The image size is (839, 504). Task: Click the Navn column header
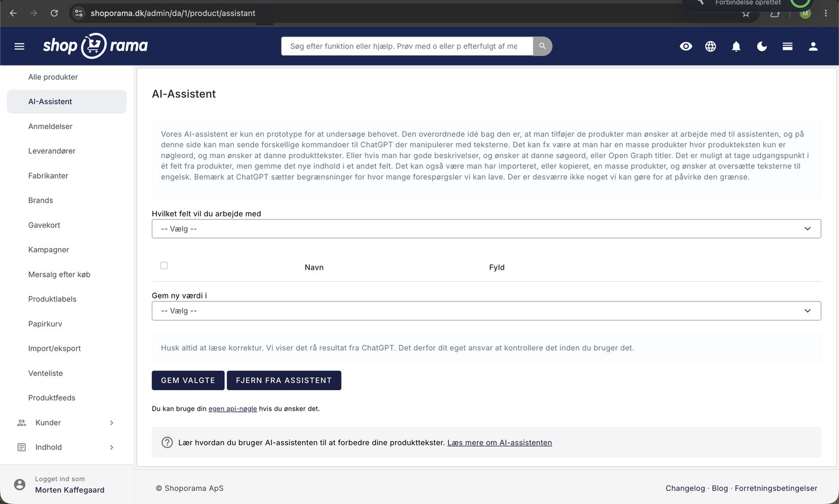(x=314, y=267)
